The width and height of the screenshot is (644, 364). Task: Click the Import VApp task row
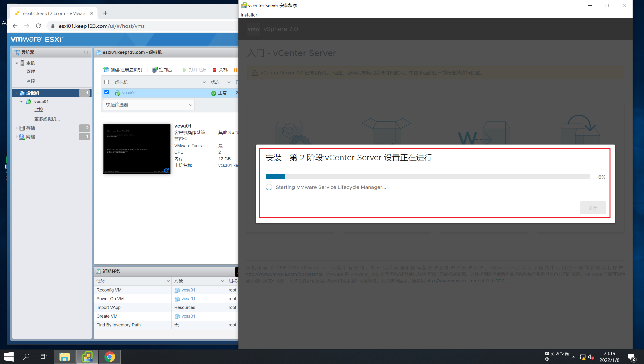click(x=166, y=307)
